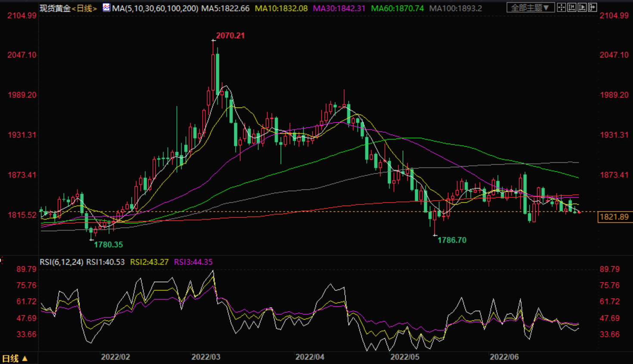This screenshot has width=633, height=364.
Task: Click the 2070.21 high price marker
Action: pyautogui.click(x=230, y=36)
